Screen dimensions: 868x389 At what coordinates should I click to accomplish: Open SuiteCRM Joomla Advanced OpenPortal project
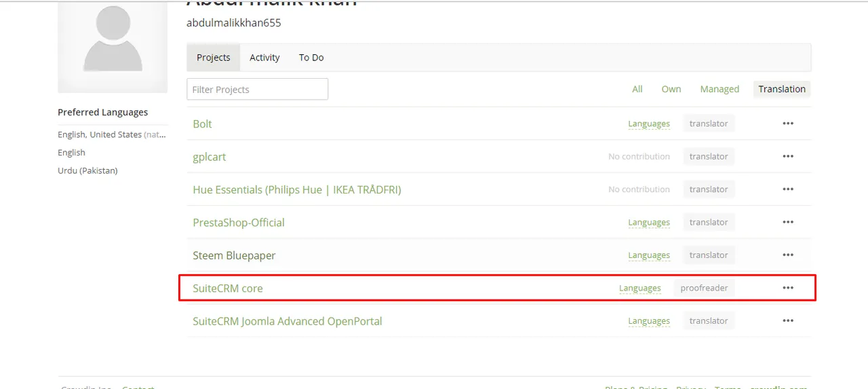(x=288, y=321)
